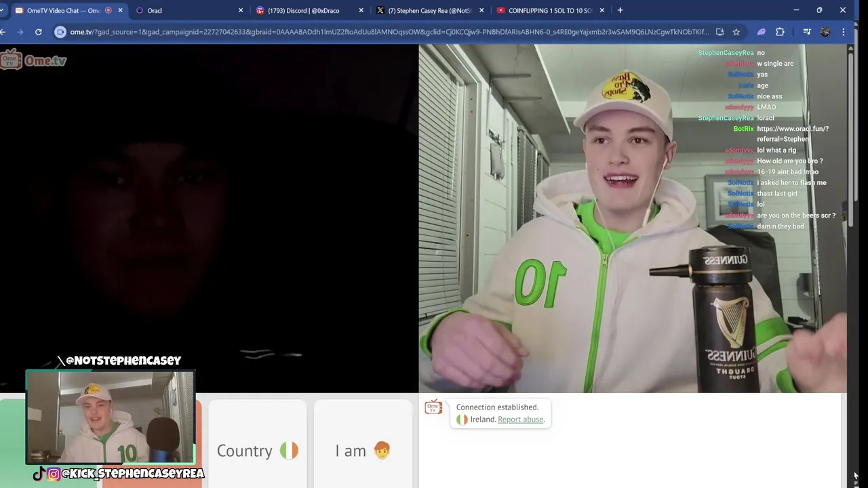Open the Country selector with Irish flag
The height and width of the screenshot is (488, 868).
pos(258,443)
